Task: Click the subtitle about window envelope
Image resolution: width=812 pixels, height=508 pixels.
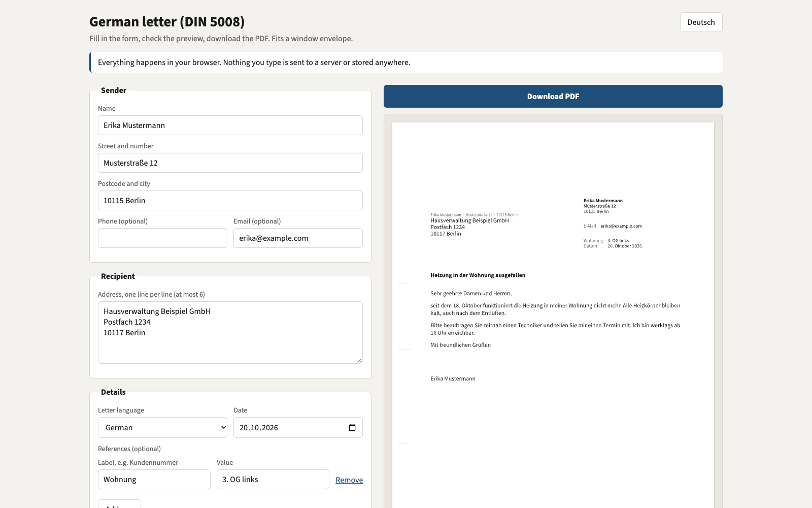Action: [221, 39]
